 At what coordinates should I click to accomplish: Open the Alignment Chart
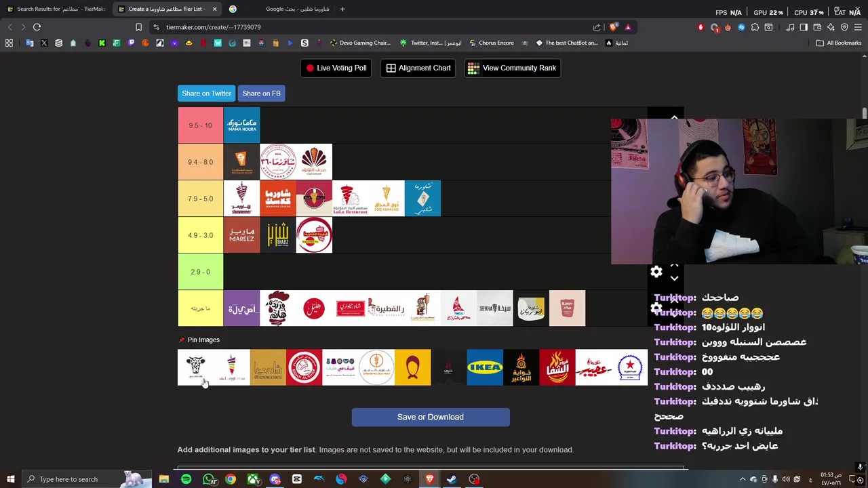[x=418, y=68]
